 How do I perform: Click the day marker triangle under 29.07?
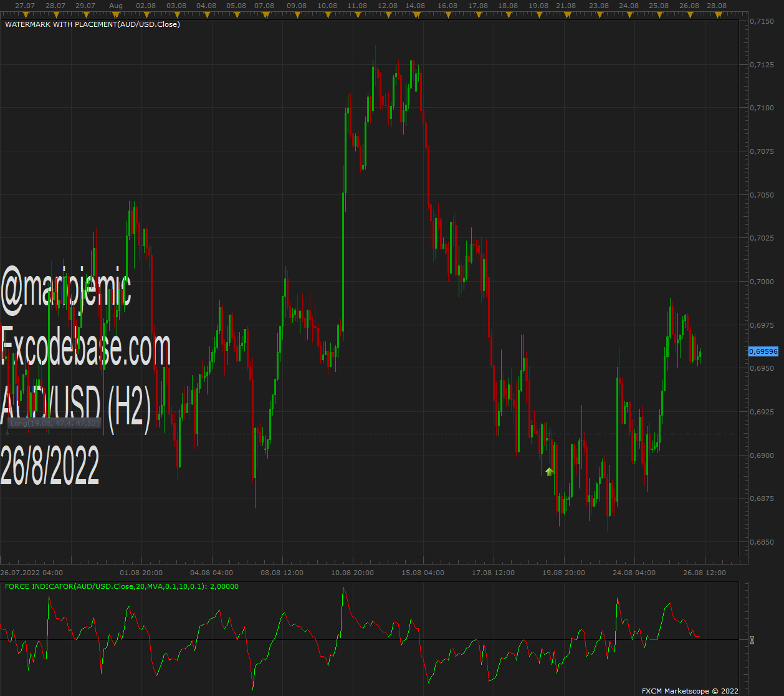coord(86,14)
